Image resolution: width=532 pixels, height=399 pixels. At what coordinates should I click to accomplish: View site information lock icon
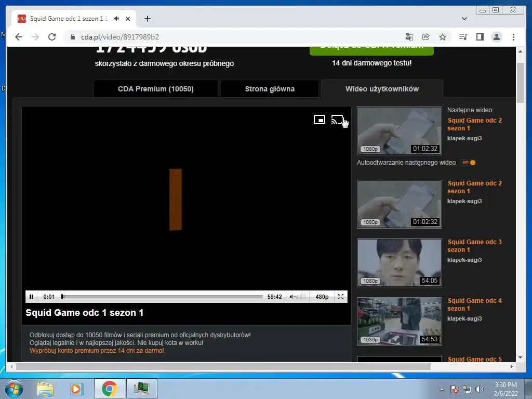(72, 37)
